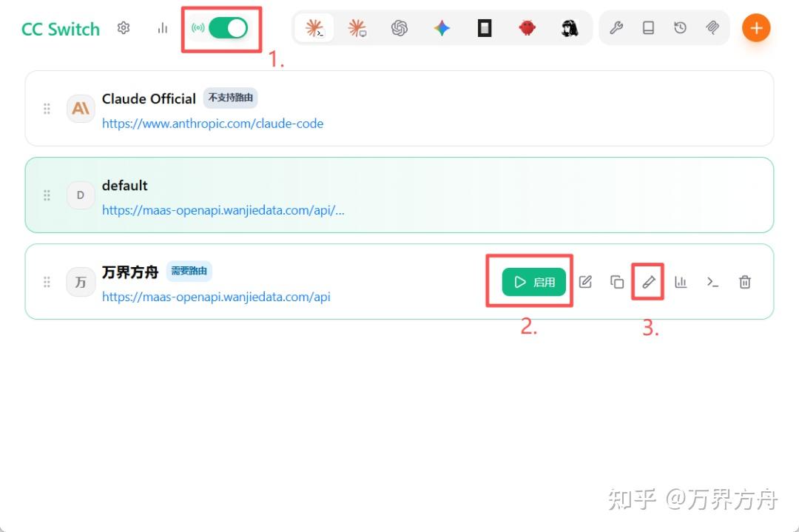Grab the Claude Official drag handle

pyautogui.click(x=47, y=109)
